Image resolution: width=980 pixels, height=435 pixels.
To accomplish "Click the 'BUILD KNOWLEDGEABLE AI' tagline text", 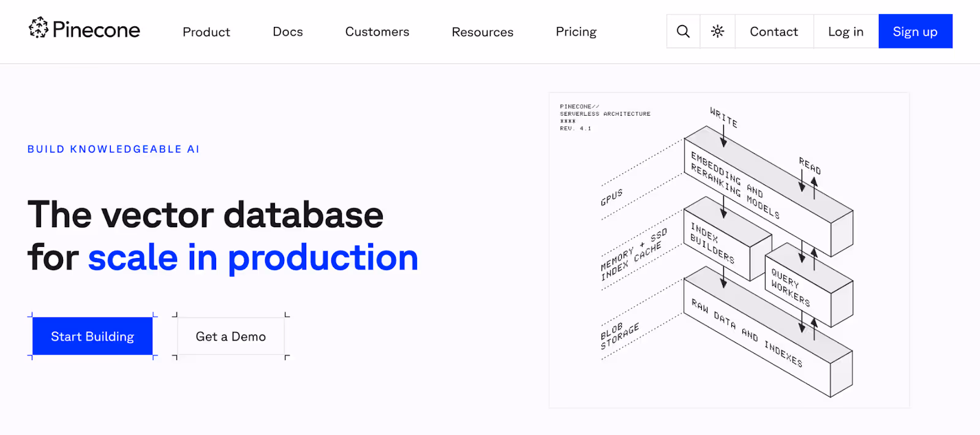I will point(114,149).
